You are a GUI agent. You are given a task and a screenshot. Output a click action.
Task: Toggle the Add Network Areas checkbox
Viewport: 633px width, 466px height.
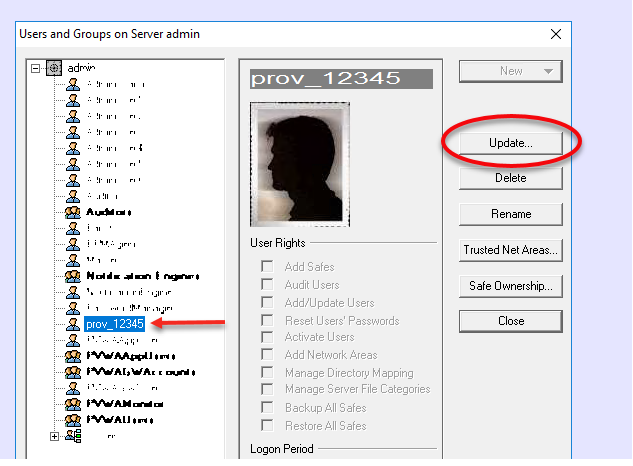(267, 355)
